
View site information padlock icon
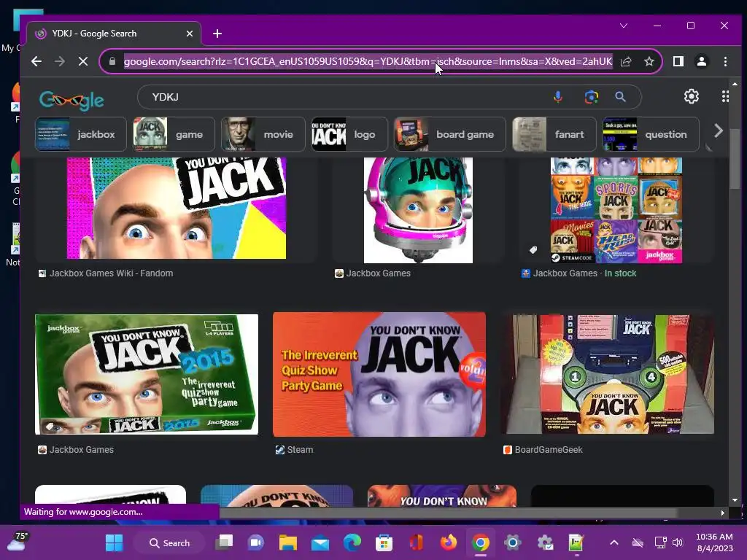point(112,61)
